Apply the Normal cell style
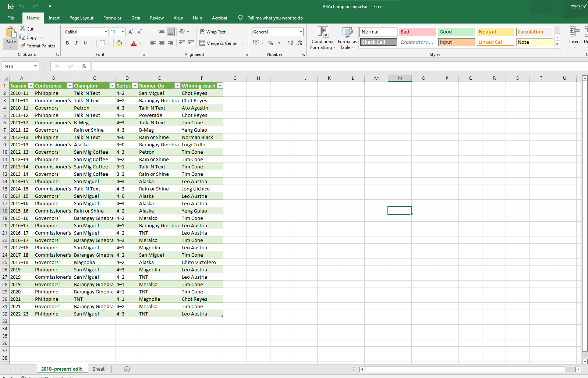588x378 pixels. [378, 32]
